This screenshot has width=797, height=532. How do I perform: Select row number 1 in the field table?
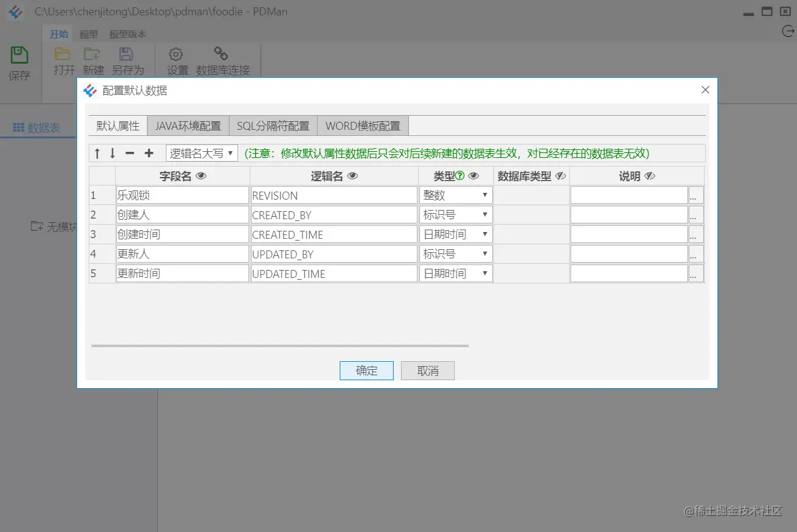102,195
